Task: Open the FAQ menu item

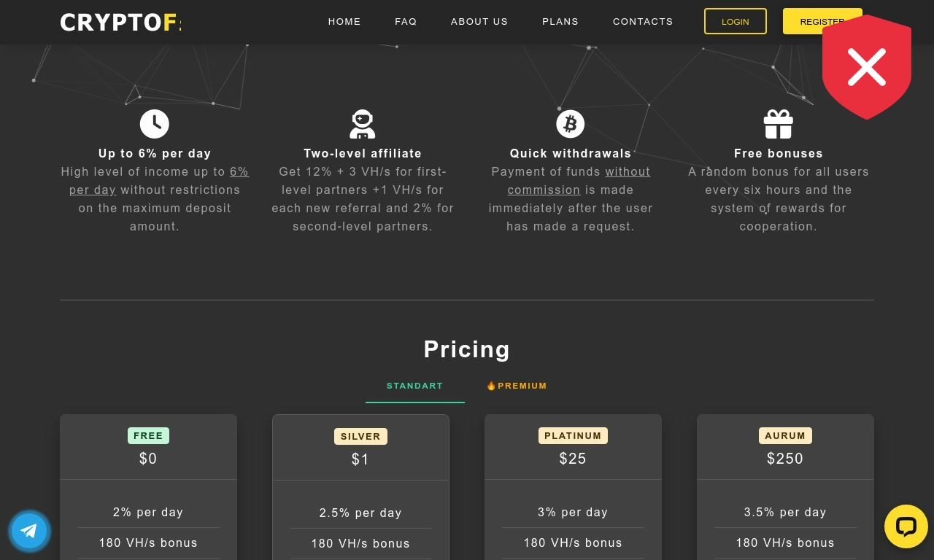Action: pos(406,21)
